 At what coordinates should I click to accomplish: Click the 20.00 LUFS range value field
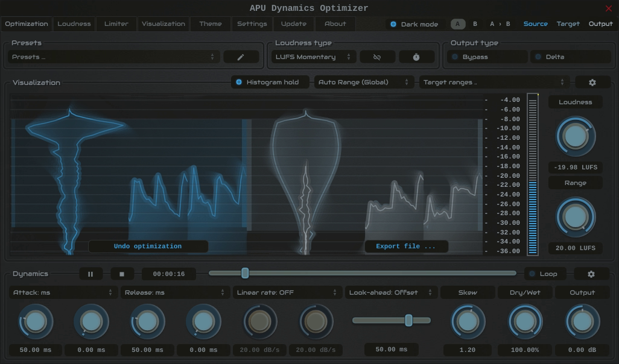coord(576,248)
